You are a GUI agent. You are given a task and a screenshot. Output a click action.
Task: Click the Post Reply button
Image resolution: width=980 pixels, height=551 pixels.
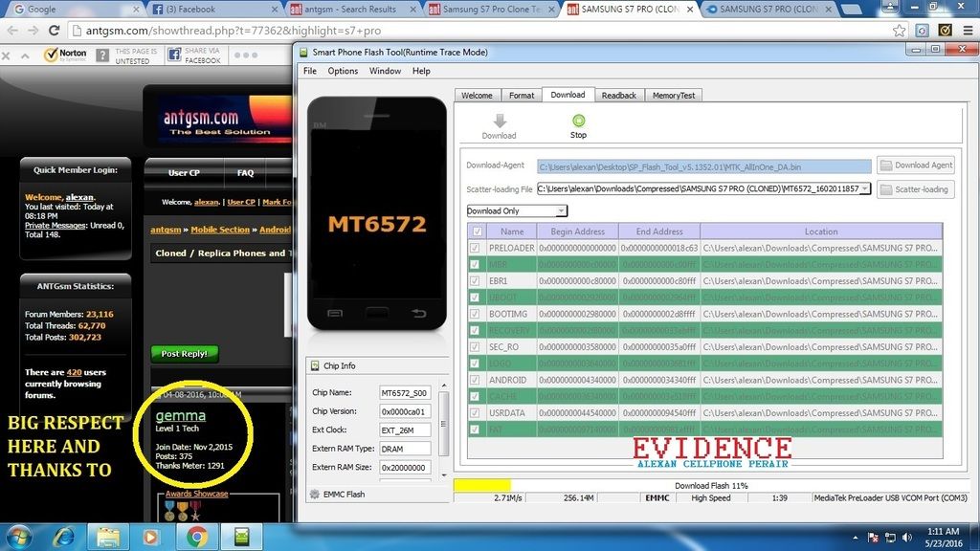pos(185,354)
